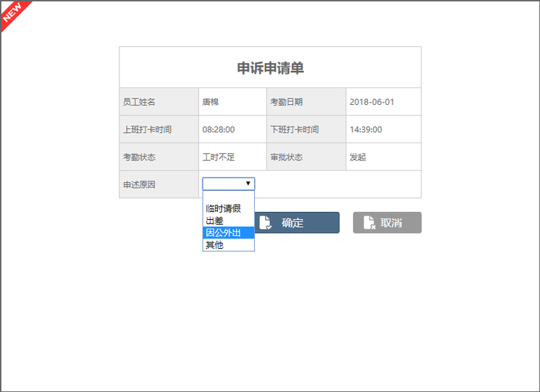Click the clock-in time 08:28:00
540x392 pixels.
[x=219, y=129]
